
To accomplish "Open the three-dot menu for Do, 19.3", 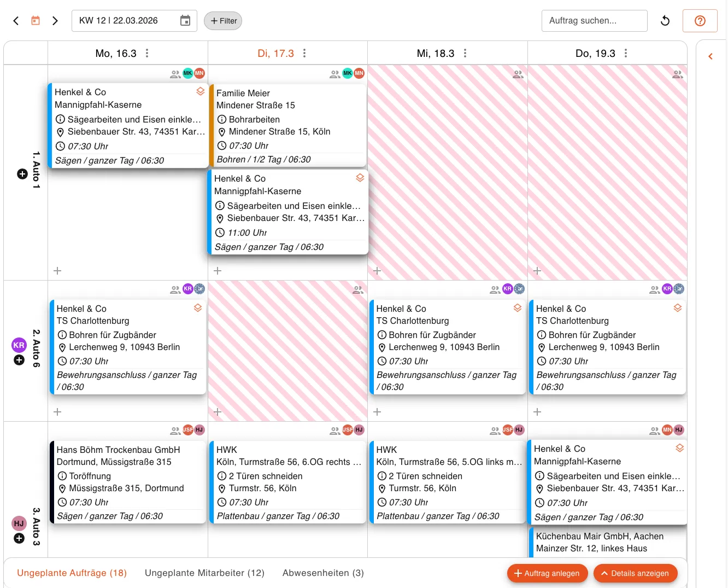I will (x=626, y=53).
